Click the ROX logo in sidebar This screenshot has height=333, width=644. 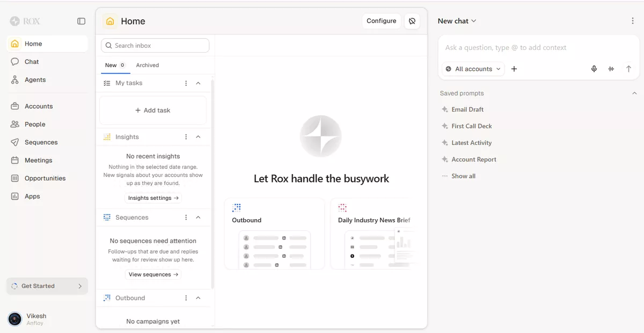pos(25,21)
